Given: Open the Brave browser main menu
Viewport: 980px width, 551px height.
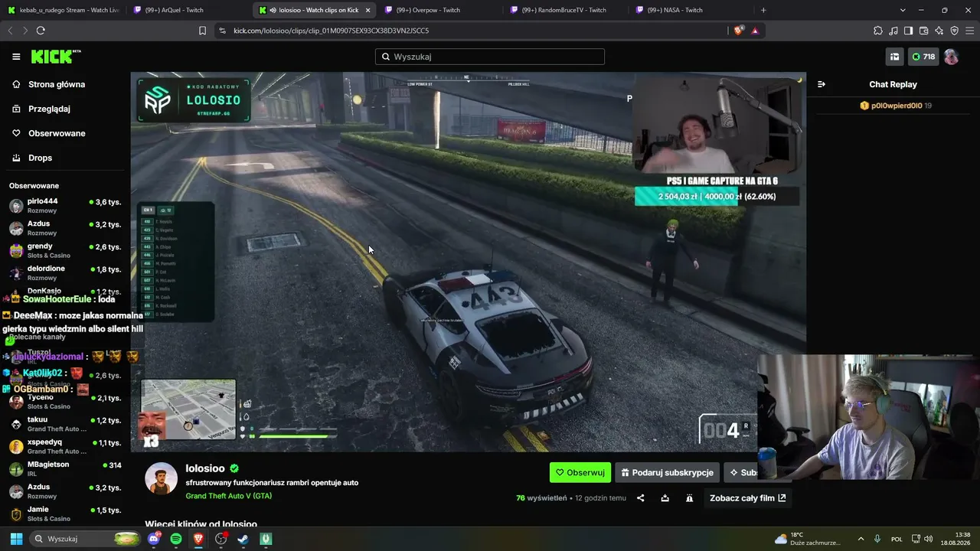Looking at the screenshot, I should coord(969,31).
